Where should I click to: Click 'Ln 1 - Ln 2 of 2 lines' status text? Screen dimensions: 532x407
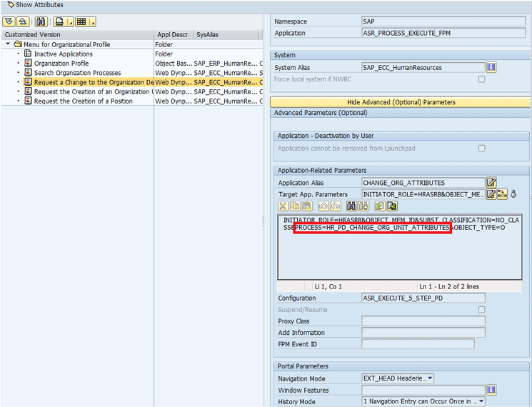449,286
